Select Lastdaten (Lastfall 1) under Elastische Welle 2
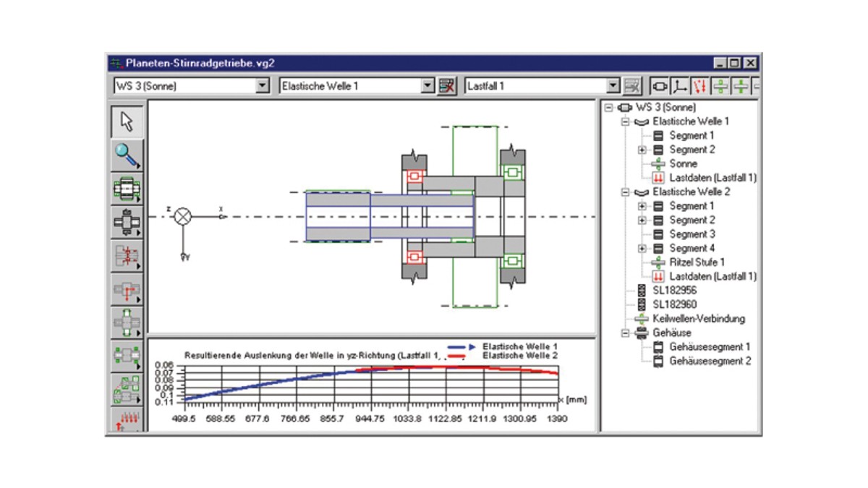This screenshot has width=868, height=488. pyautogui.click(x=712, y=276)
